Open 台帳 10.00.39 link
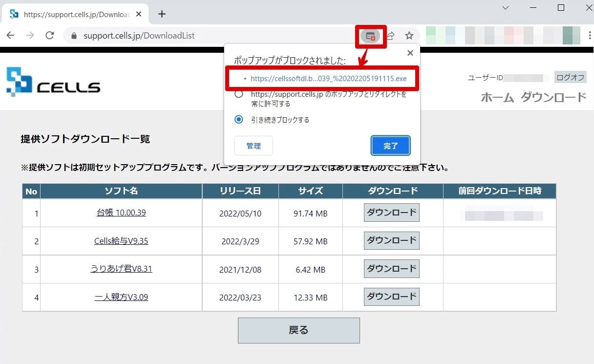 tap(121, 213)
